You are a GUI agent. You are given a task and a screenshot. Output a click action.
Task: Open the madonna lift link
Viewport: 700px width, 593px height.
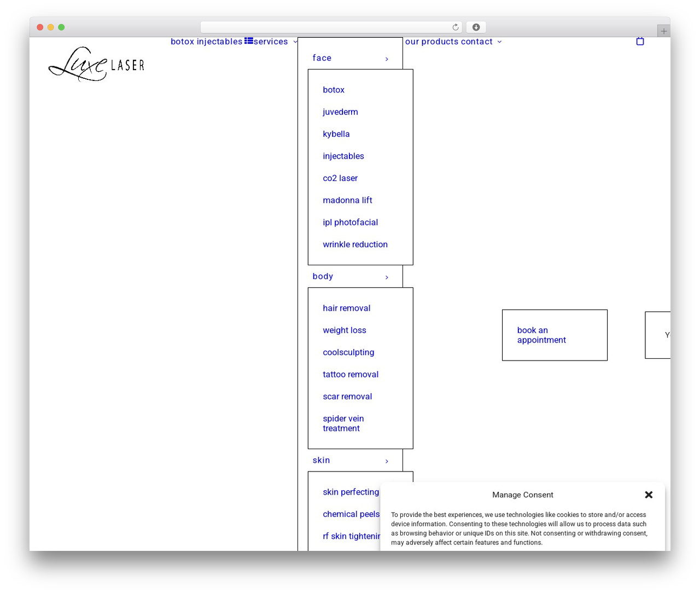tap(347, 200)
